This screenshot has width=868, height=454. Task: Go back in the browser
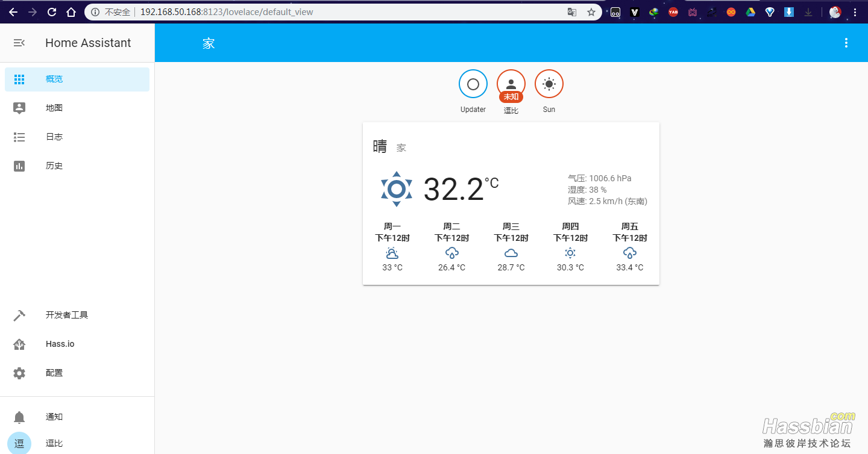point(13,12)
